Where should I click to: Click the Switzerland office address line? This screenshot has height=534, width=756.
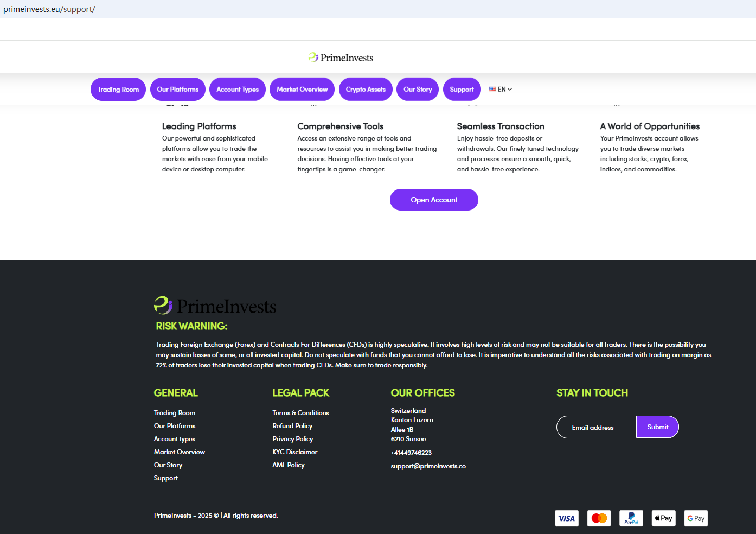[x=408, y=411]
